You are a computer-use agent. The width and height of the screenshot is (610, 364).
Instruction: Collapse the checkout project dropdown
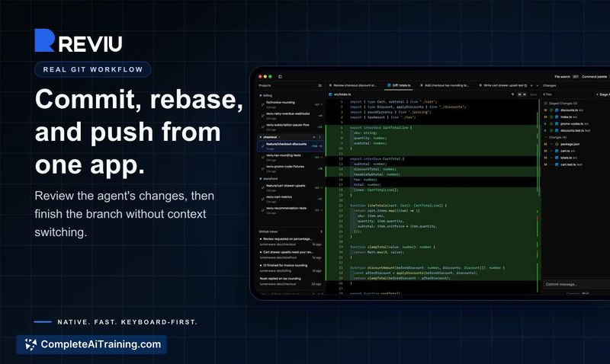[279, 137]
